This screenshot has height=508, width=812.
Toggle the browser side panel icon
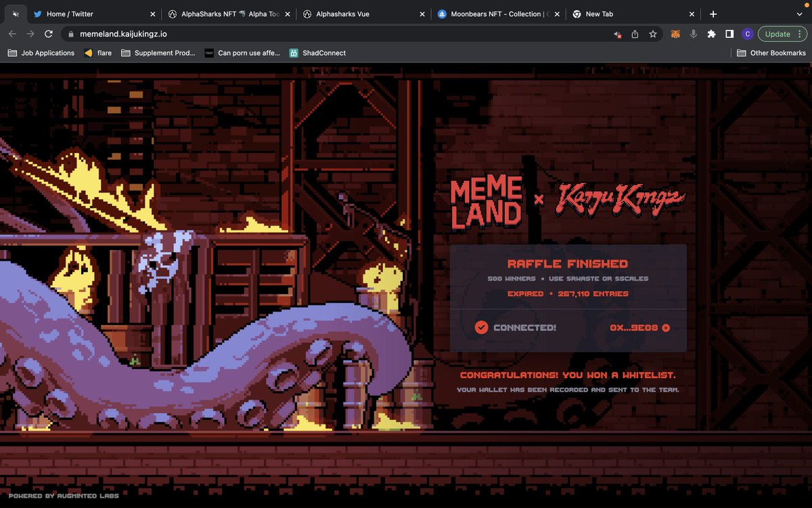pos(729,34)
